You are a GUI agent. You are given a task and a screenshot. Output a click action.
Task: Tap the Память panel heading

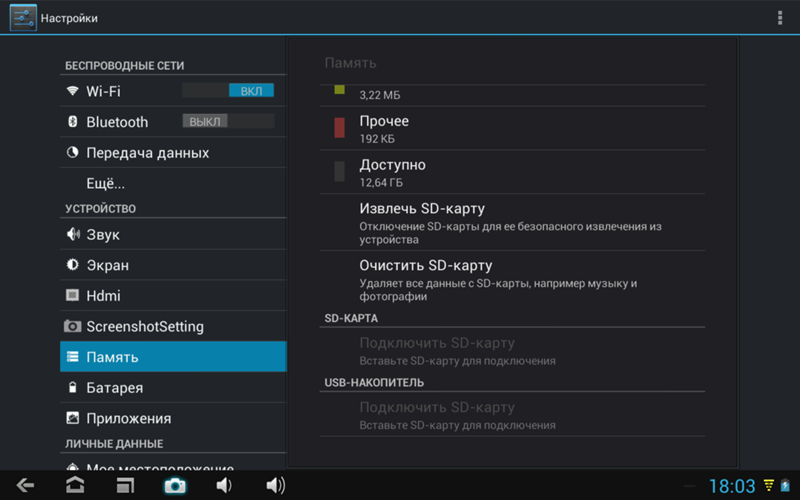coord(351,63)
